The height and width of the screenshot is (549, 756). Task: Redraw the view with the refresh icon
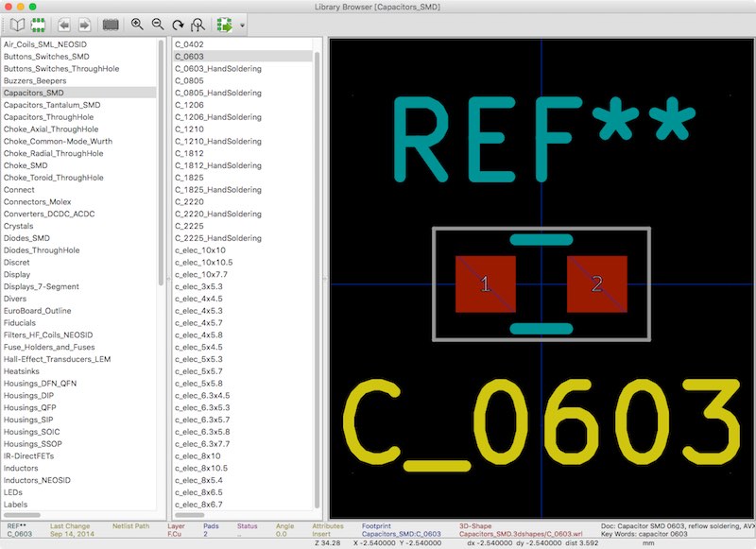(178, 25)
